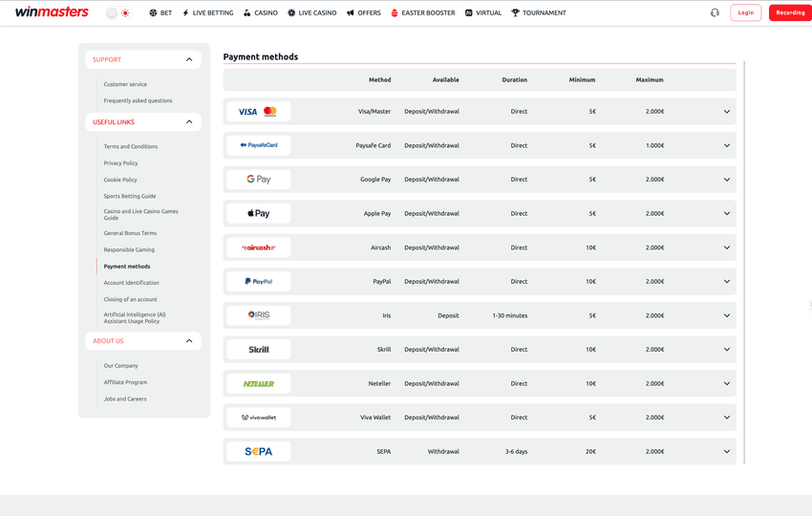Click the Google Pay logo
The width and height of the screenshot is (812, 516).
click(x=259, y=180)
